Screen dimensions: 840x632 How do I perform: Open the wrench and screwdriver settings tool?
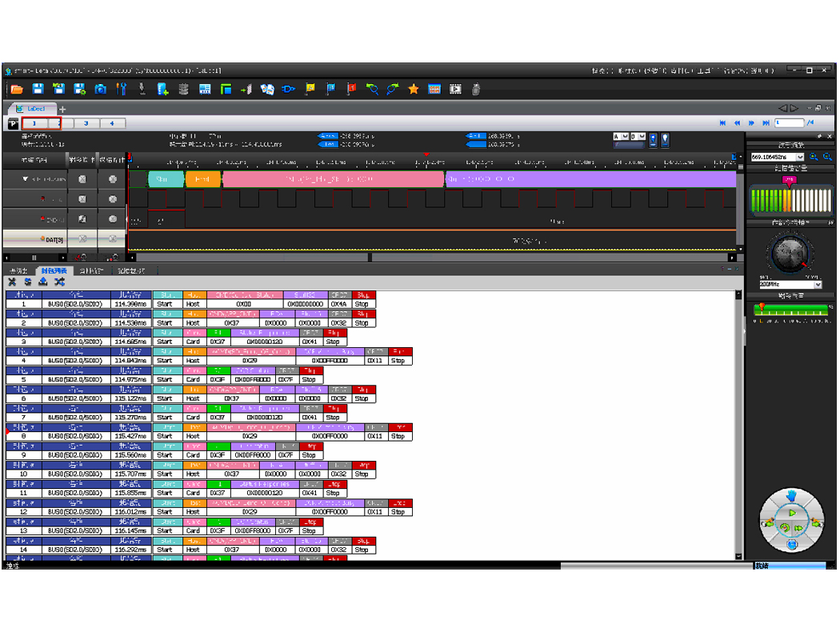(122, 89)
